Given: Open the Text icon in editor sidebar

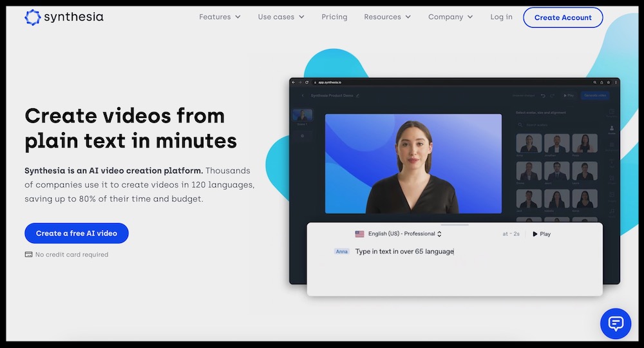Looking at the screenshot, I should (612, 162).
